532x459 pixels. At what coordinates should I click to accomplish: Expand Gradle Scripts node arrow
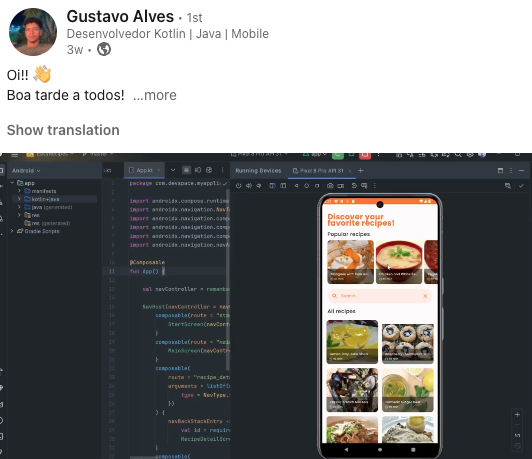coord(12,231)
